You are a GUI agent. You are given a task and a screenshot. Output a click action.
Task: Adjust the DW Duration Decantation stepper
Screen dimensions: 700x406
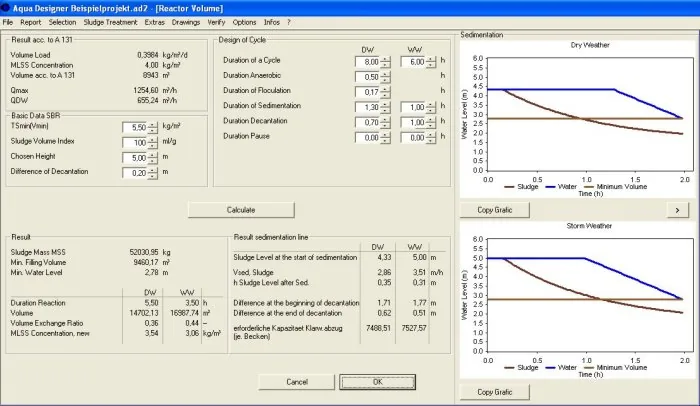pyautogui.click(x=385, y=123)
